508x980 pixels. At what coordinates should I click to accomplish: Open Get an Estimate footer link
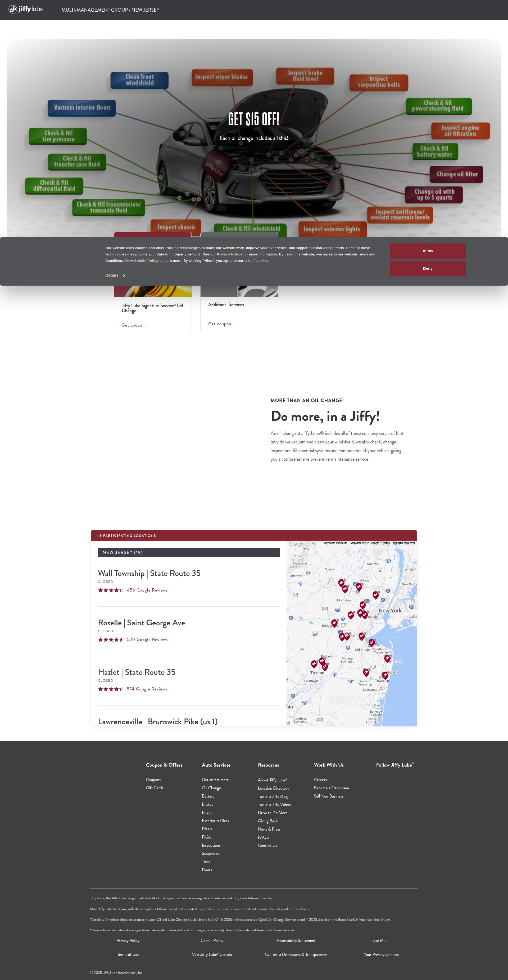click(x=215, y=780)
